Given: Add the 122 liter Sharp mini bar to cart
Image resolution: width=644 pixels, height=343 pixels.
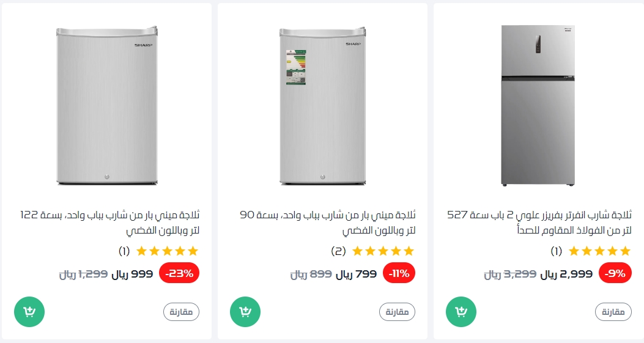Looking at the screenshot, I should (29, 312).
